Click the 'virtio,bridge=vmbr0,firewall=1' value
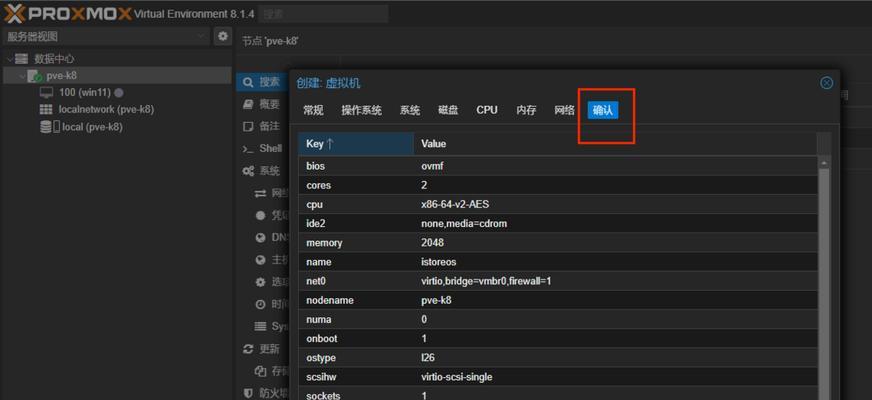872x400 pixels. click(x=486, y=282)
